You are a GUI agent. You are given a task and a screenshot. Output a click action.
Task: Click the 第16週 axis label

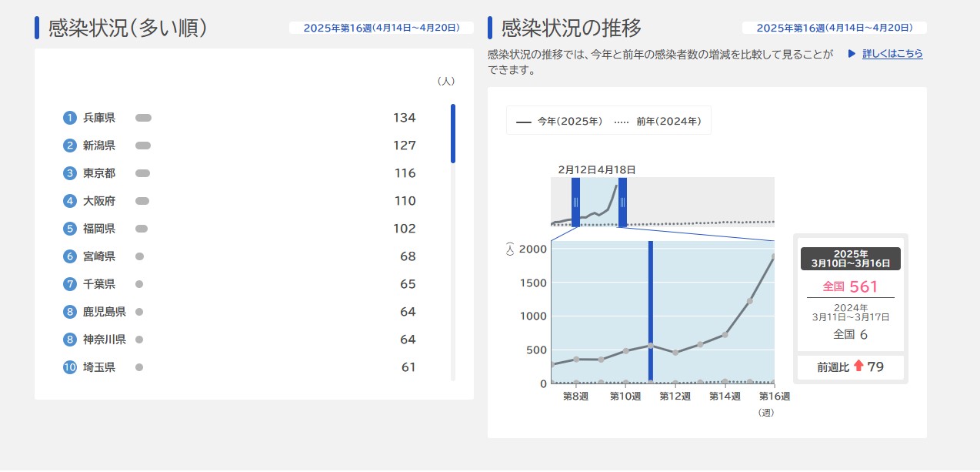pyautogui.click(x=775, y=396)
